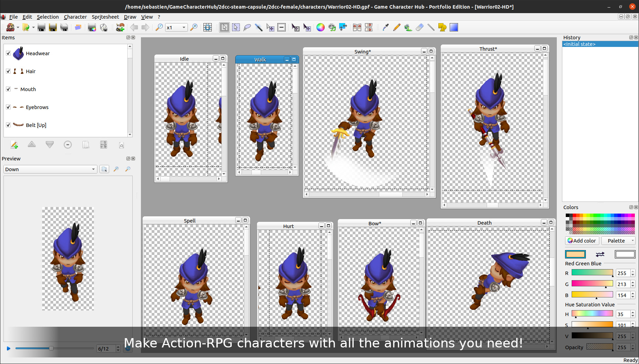Open the Character menu
The image size is (639, 364).
pyautogui.click(x=75, y=17)
